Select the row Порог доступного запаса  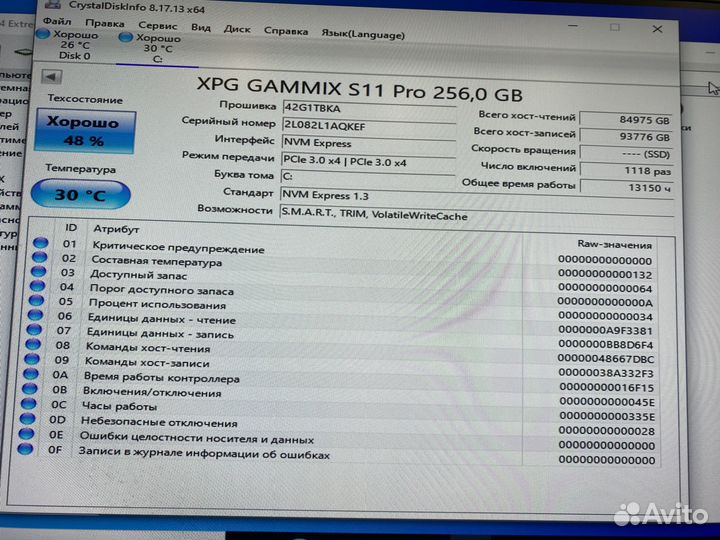342,294
